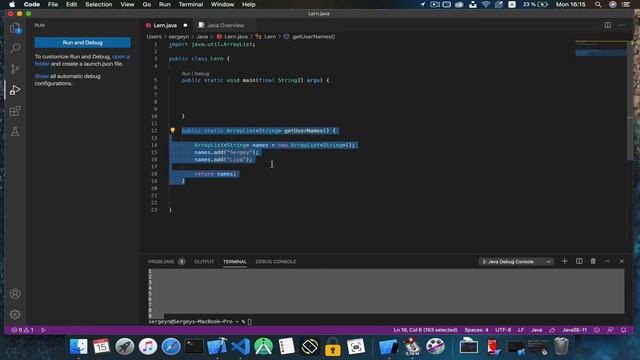640x360 pixels.
Task: Open the Go menu
Action: [147, 4]
